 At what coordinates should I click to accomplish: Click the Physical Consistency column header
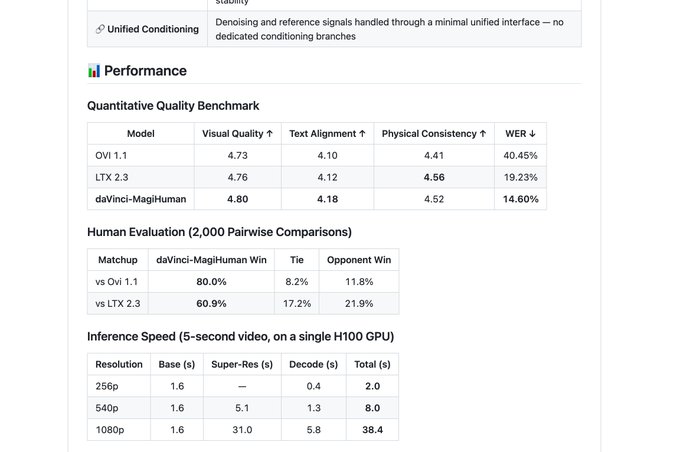click(434, 134)
